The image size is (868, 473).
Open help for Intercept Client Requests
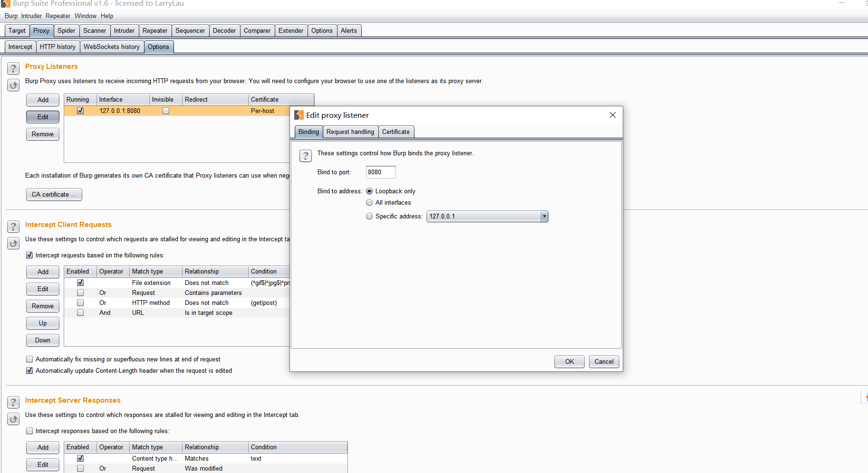point(13,227)
